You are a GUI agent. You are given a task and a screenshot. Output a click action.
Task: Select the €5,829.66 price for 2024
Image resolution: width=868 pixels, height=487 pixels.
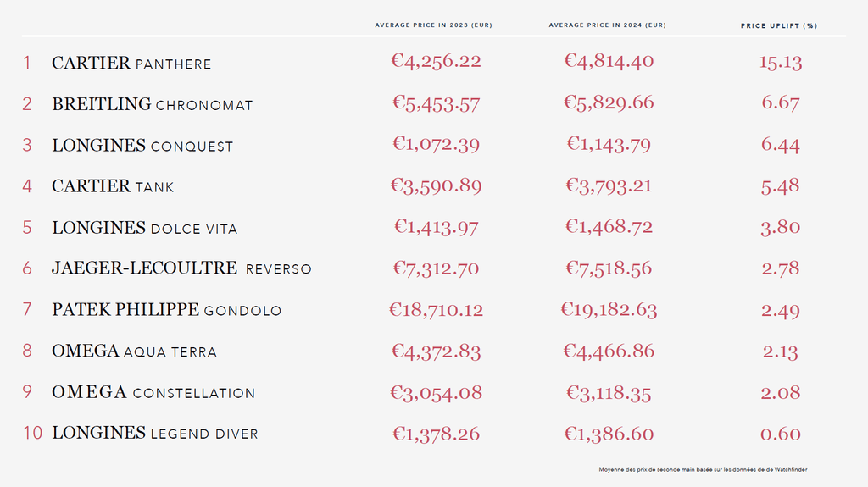click(609, 103)
